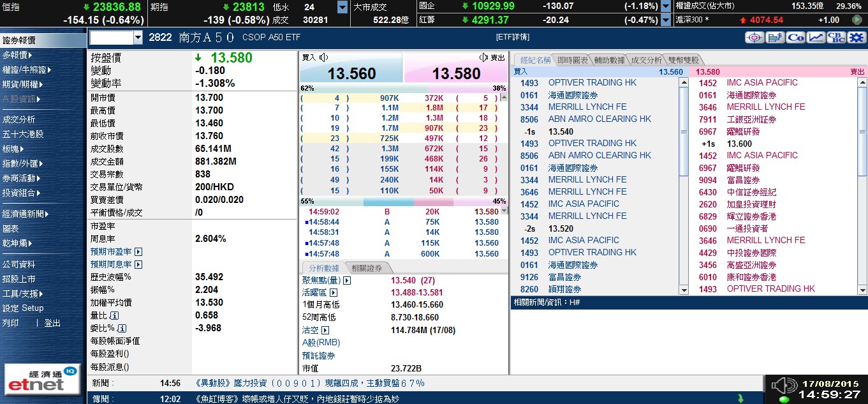Click arrow box next to 沽空
868x404 pixels.
(325, 331)
